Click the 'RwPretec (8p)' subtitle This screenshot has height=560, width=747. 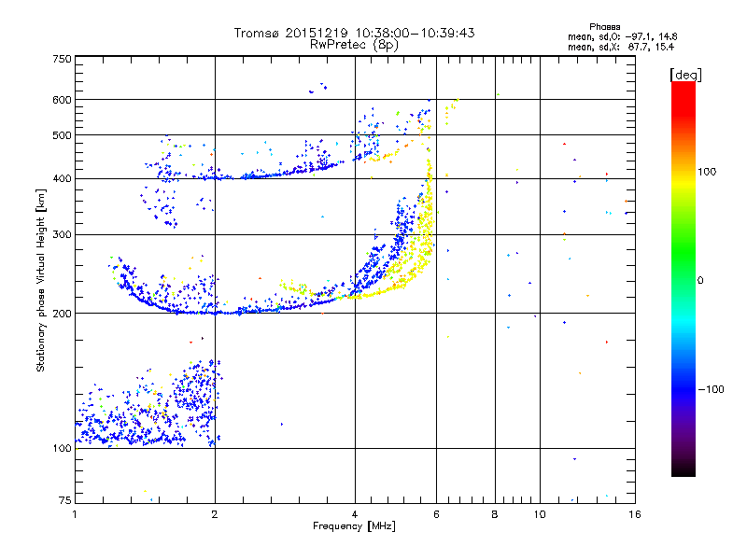pos(354,45)
